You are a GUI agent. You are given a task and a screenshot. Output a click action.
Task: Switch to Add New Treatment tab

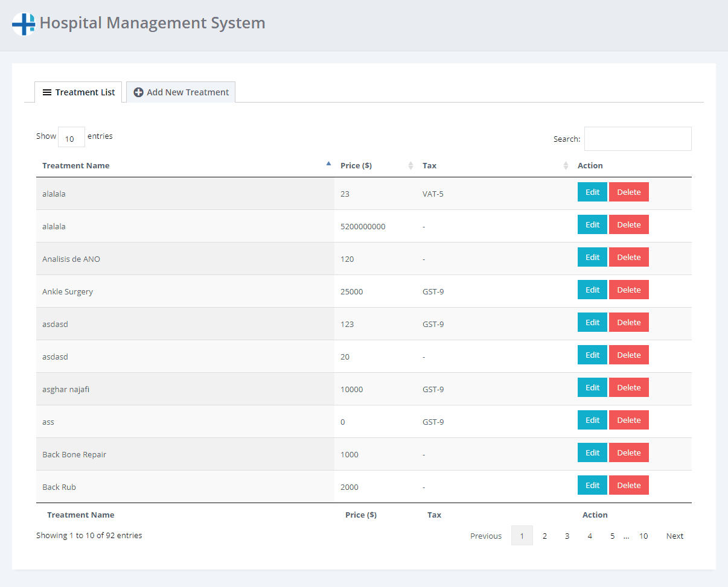coord(181,92)
